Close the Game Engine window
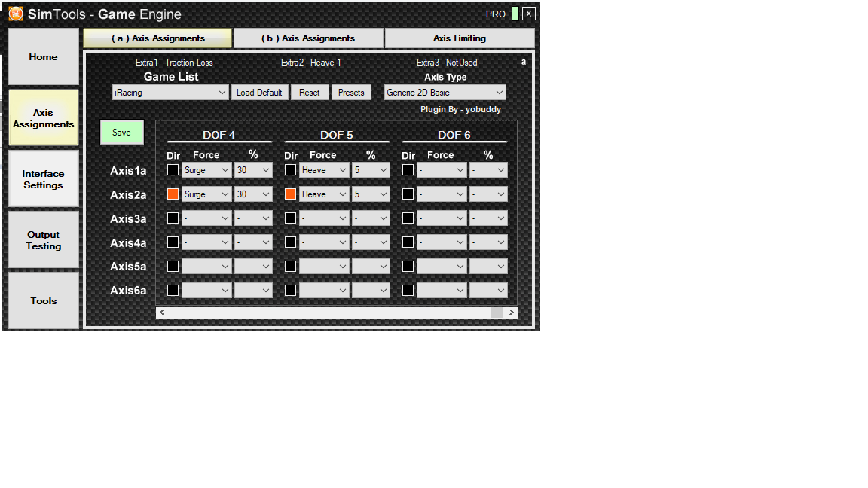Viewport: 868px width, 488px height. 529,14
